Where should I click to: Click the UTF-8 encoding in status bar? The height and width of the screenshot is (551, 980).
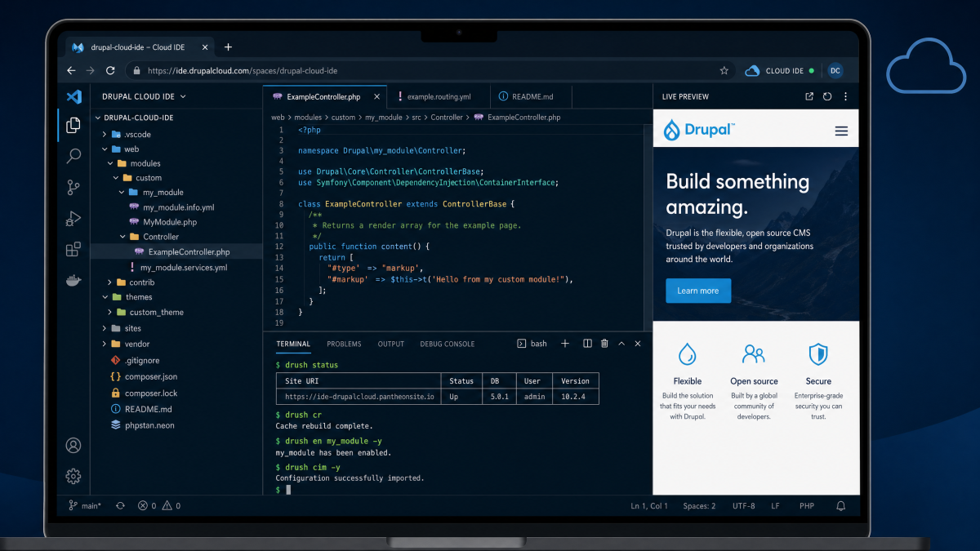point(743,506)
